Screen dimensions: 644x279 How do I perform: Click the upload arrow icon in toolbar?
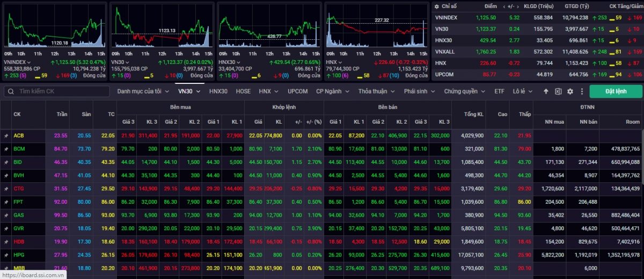[546, 91]
